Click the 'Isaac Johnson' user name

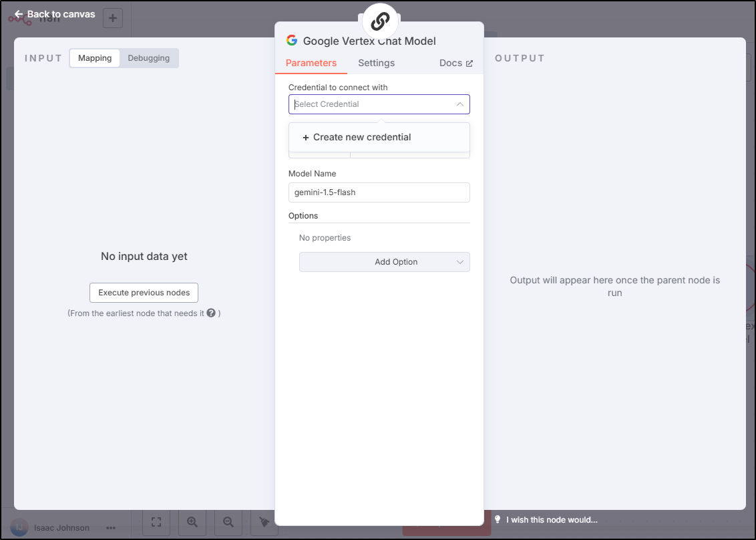(x=61, y=527)
